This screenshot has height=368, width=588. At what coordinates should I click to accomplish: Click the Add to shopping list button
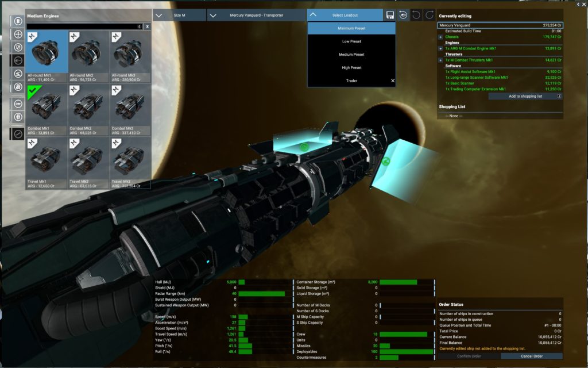[525, 97]
